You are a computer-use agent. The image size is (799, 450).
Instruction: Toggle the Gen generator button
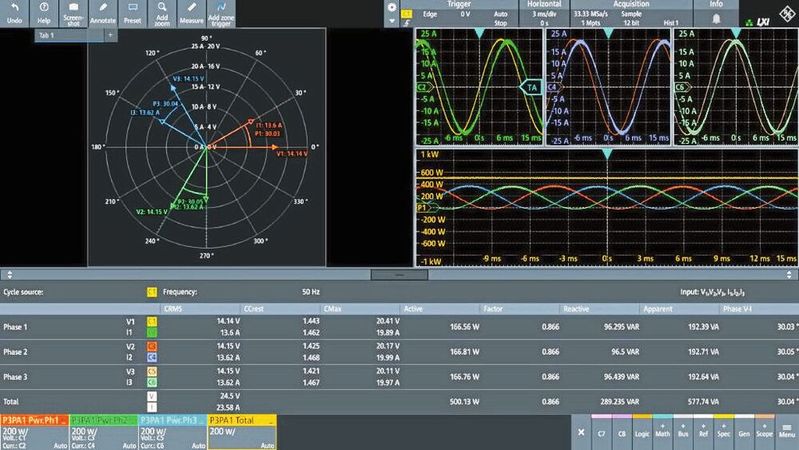coord(744,432)
